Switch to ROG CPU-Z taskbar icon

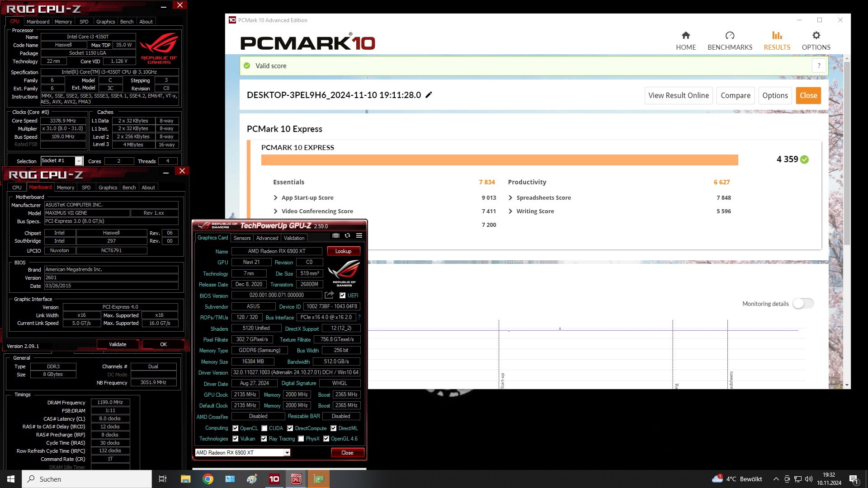tap(297, 479)
